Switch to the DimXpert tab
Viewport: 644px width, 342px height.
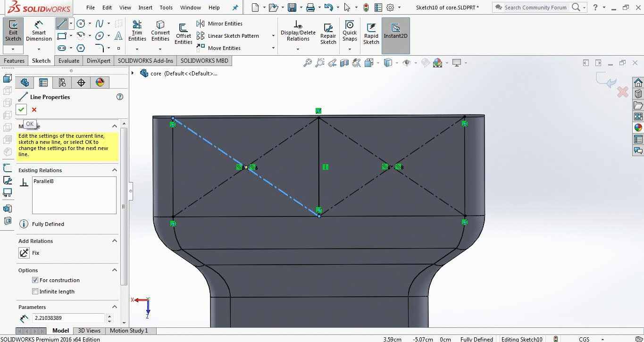(99, 61)
